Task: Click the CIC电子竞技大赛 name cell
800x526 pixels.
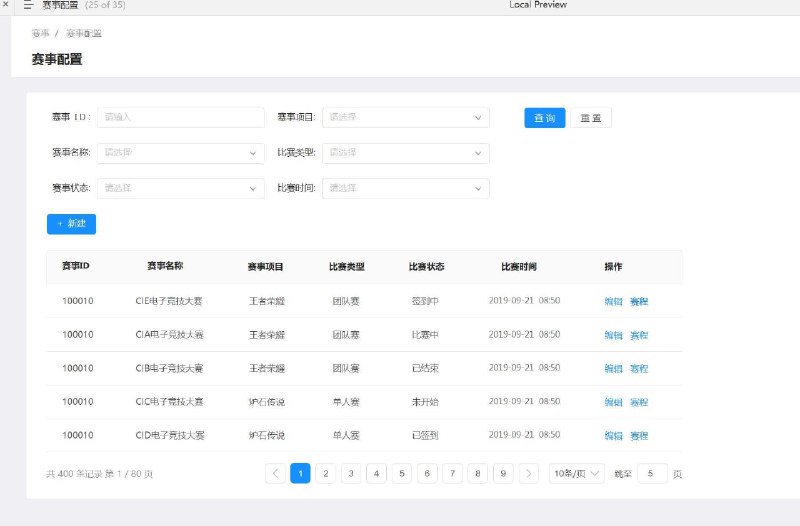Action: tap(169, 402)
